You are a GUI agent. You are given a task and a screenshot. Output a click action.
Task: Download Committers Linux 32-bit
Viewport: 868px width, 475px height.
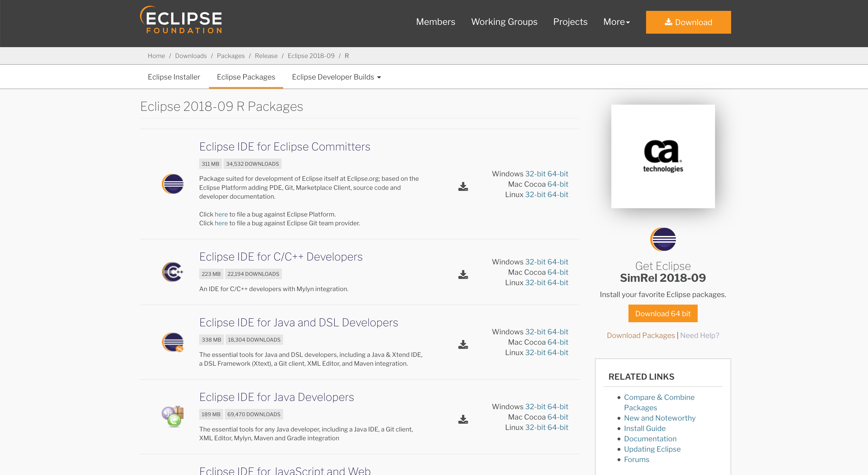535,195
